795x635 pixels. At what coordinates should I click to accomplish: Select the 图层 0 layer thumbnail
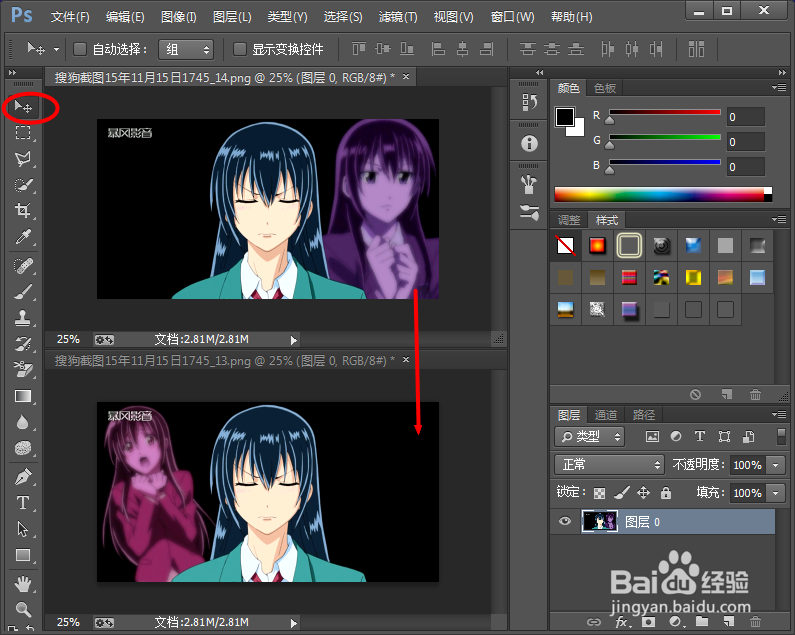click(x=599, y=521)
